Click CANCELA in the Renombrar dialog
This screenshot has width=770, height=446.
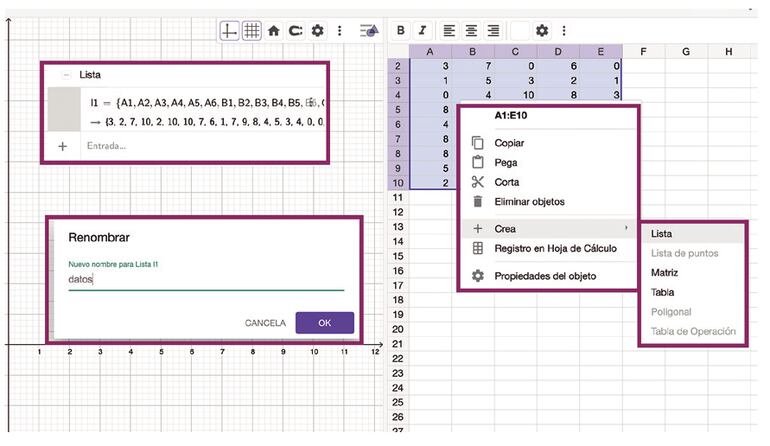[x=265, y=323]
